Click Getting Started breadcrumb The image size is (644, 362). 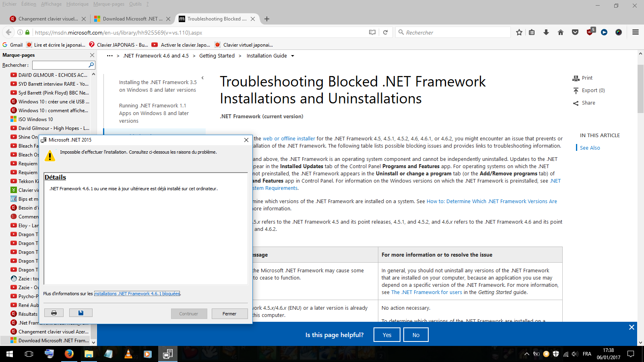coord(217,56)
